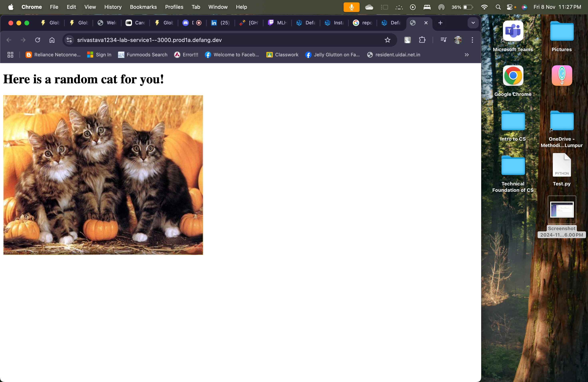This screenshot has width=588, height=382.
Task: Open the History menu
Action: click(x=113, y=7)
